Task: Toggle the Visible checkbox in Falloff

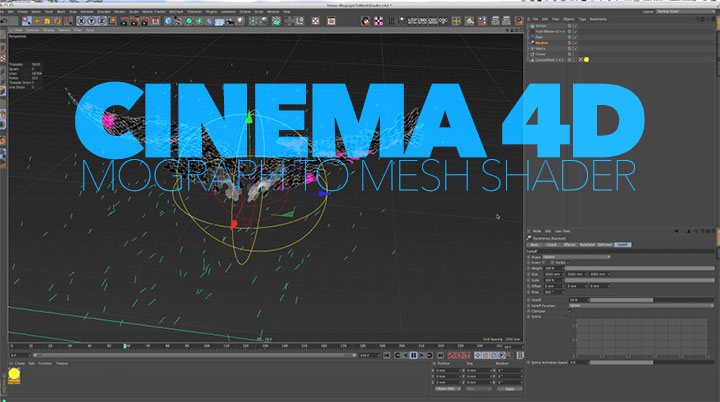Action: point(568,263)
